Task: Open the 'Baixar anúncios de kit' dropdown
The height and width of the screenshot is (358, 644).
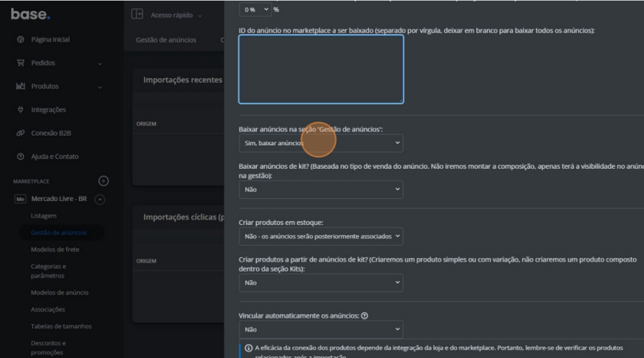Action: pos(321,190)
